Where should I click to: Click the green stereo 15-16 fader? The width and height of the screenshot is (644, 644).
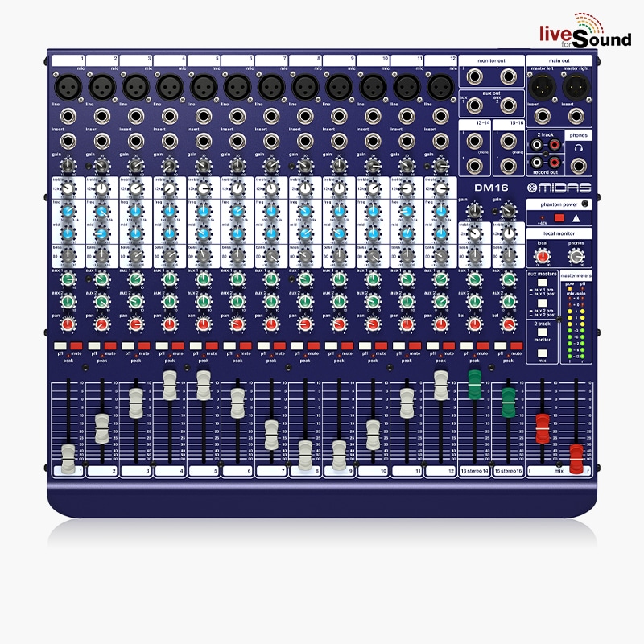(509, 403)
